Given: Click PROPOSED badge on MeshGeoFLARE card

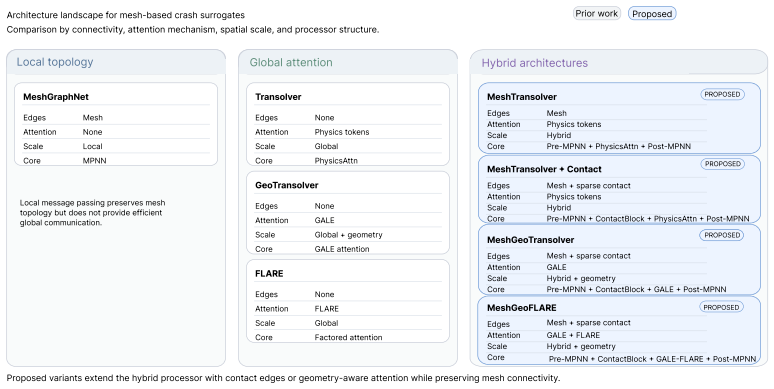Looking at the screenshot, I should pyautogui.click(x=721, y=308).
